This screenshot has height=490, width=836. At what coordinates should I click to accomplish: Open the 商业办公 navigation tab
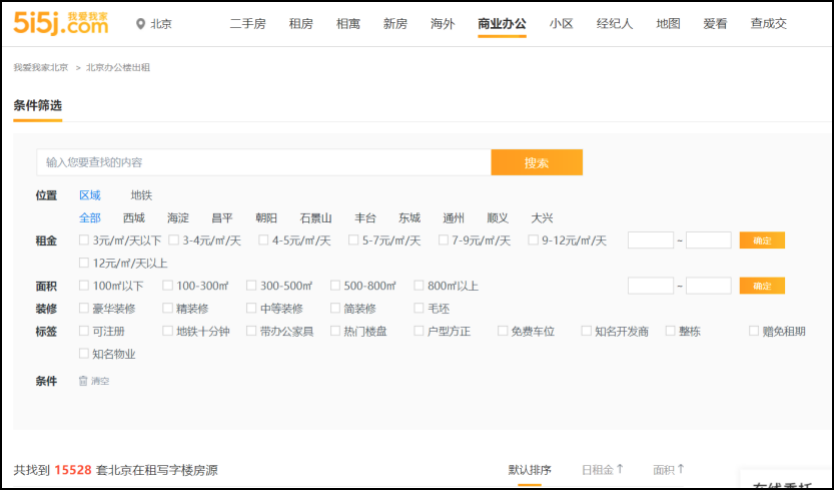(502, 24)
